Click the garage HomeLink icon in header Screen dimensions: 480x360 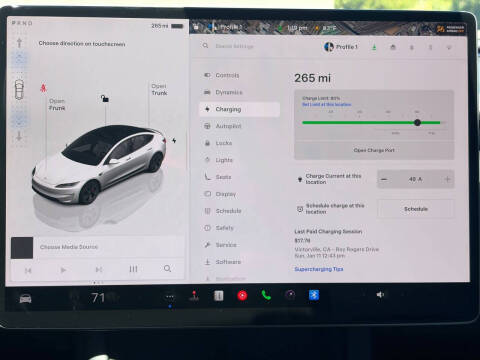click(393, 47)
